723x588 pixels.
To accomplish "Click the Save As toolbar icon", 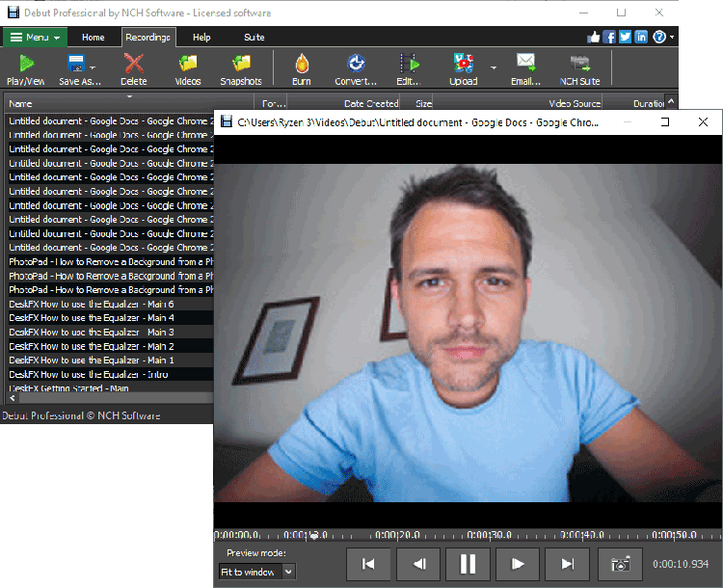I will click(x=76, y=69).
